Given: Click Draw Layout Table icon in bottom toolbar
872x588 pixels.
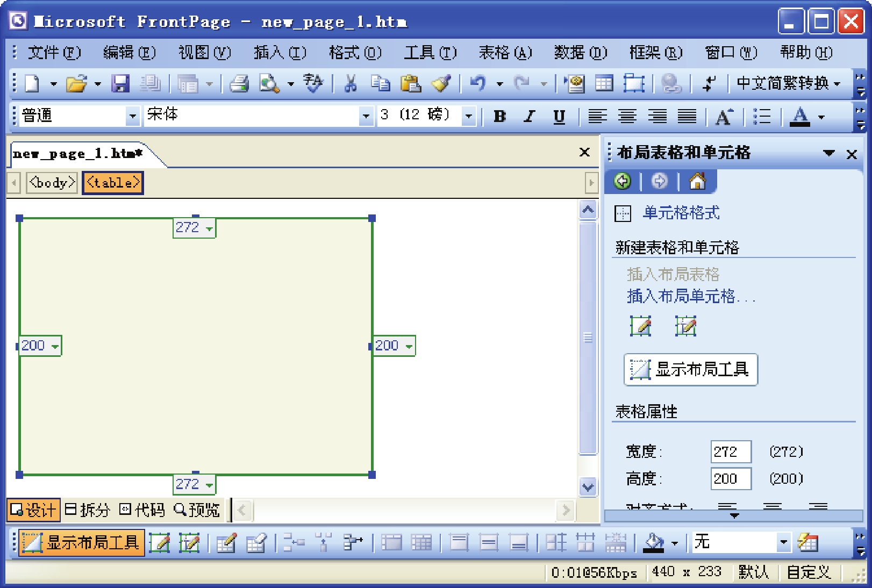Looking at the screenshot, I should [160, 543].
